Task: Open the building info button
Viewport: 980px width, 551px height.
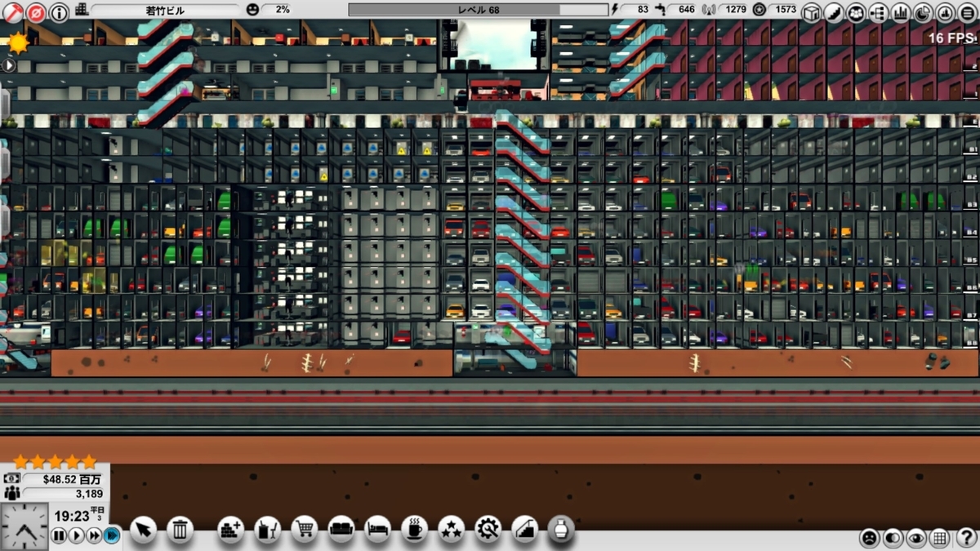Action: [60, 12]
